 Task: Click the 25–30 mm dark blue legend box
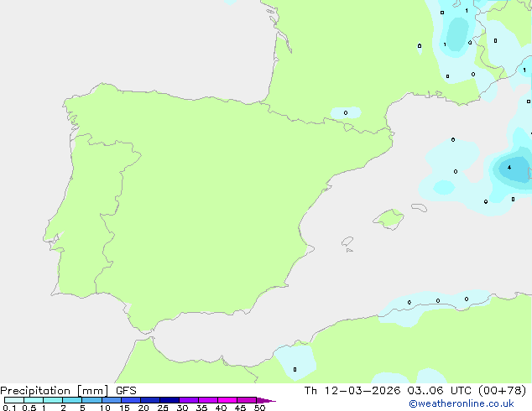coord(170,400)
